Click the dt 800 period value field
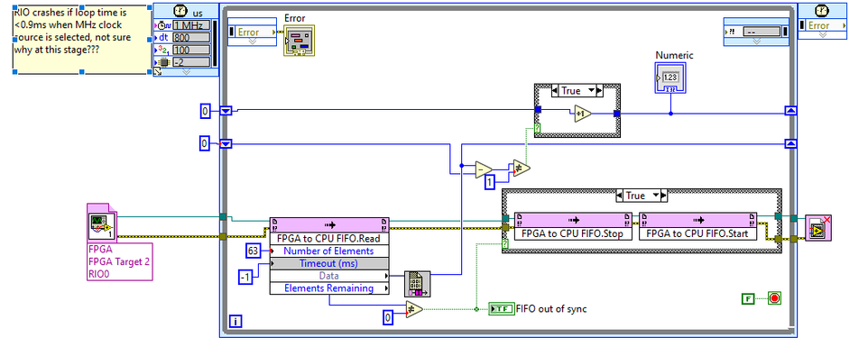This screenshot has width=868, height=356. pyautogui.click(x=191, y=38)
